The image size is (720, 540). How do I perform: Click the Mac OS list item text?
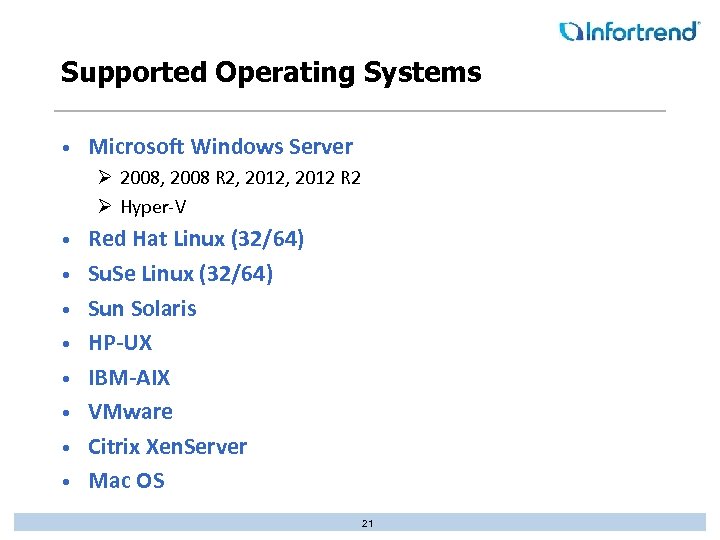[x=126, y=481]
